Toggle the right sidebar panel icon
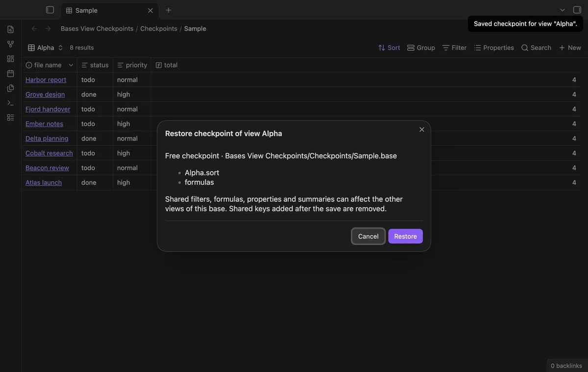Viewport: 588px width, 372px height. tap(577, 10)
